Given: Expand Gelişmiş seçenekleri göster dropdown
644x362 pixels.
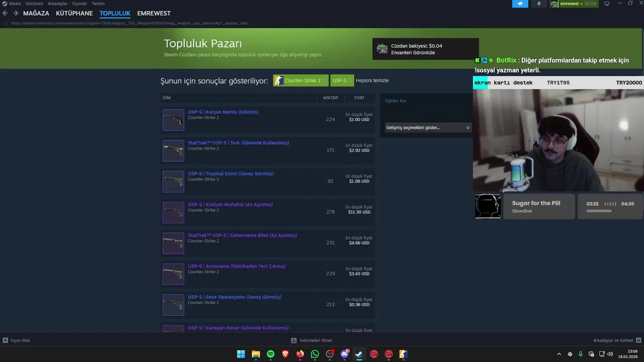Looking at the screenshot, I should tap(428, 128).
